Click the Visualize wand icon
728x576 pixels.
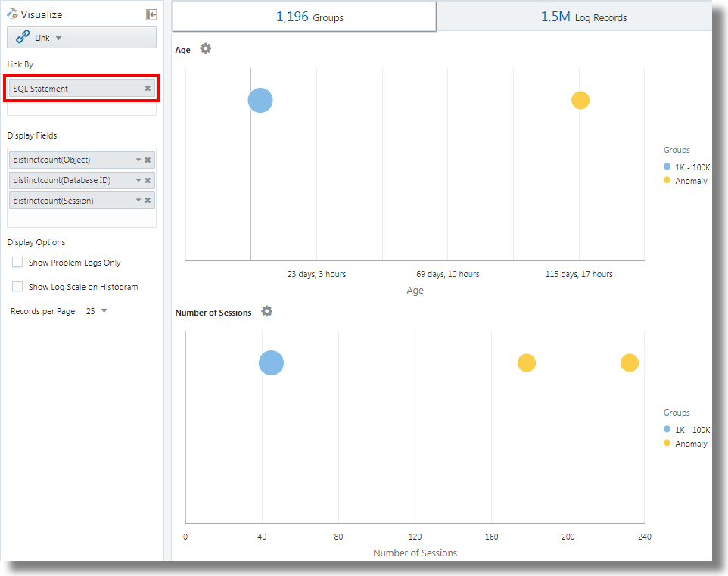[x=12, y=14]
